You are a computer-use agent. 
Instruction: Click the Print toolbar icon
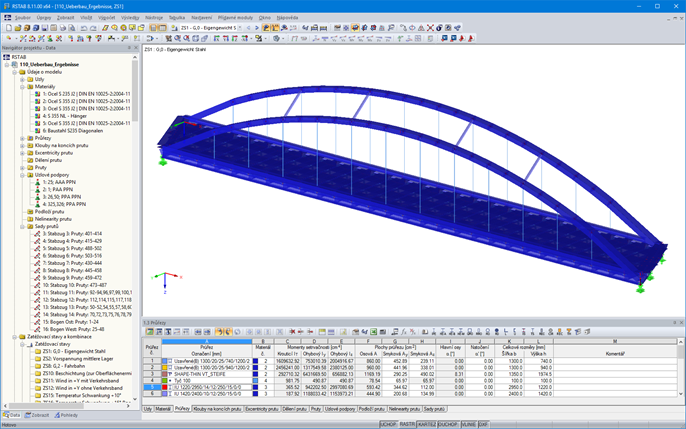(x=63, y=28)
